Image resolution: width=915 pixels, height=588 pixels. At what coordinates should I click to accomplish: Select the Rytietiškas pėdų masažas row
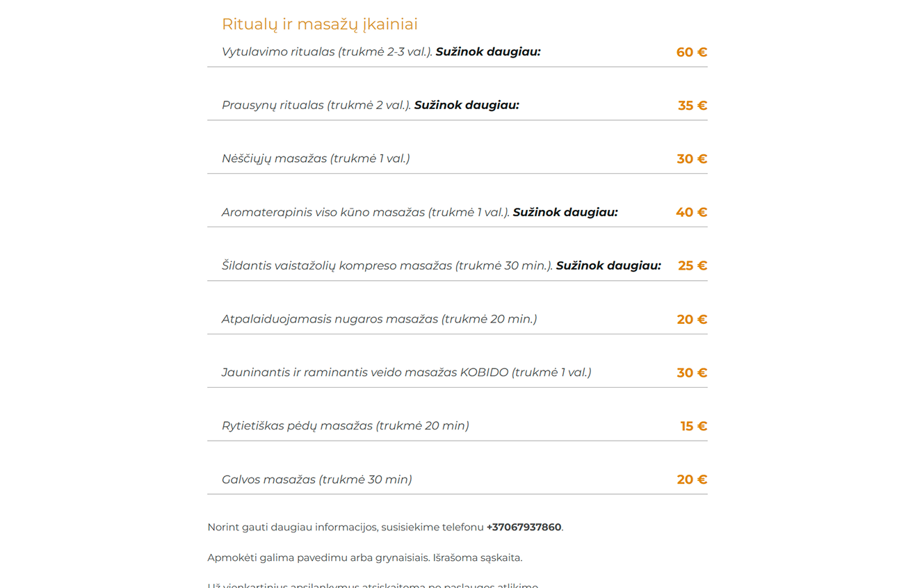click(345, 426)
